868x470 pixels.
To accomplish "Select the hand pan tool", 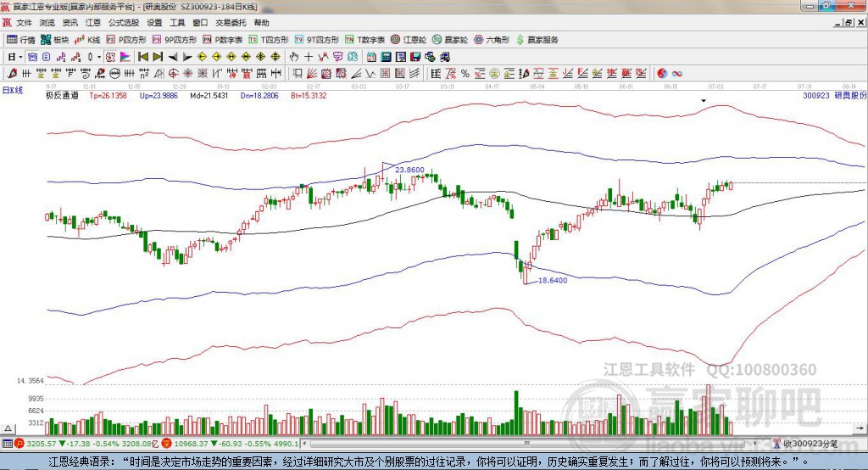I will tap(294, 57).
